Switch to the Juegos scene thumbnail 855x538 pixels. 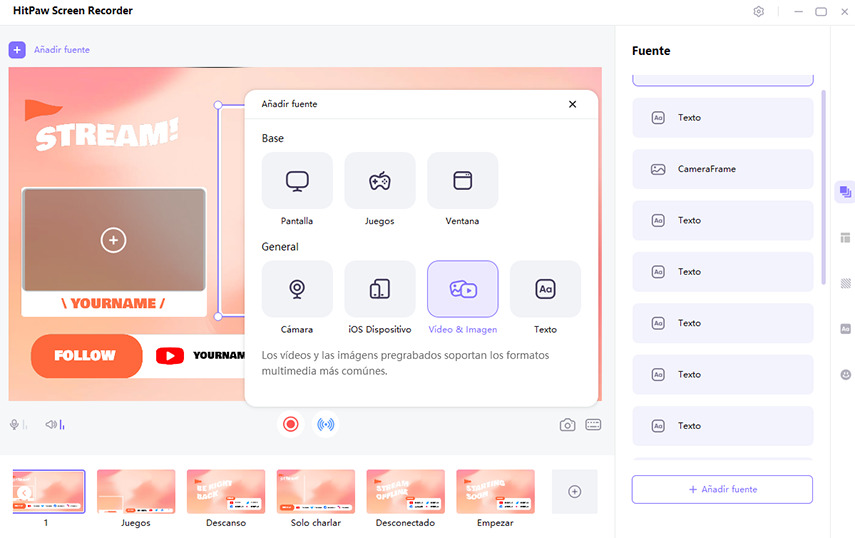tap(136, 492)
